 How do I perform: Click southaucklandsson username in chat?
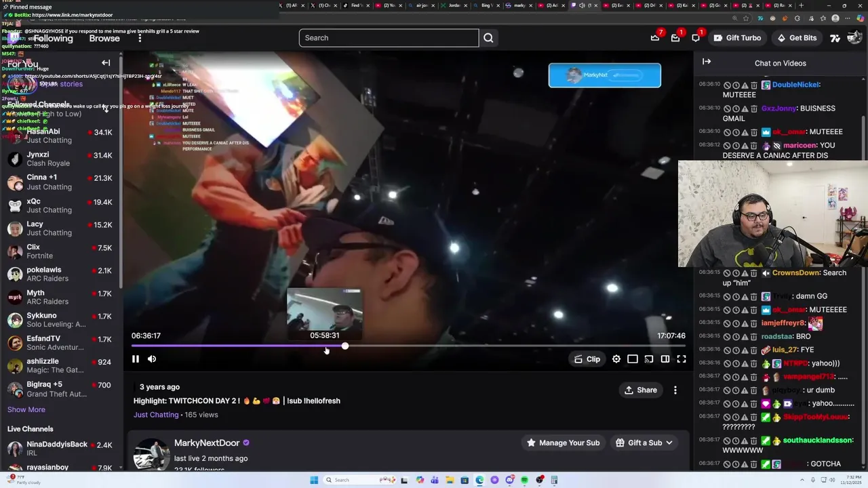pos(817,441)
